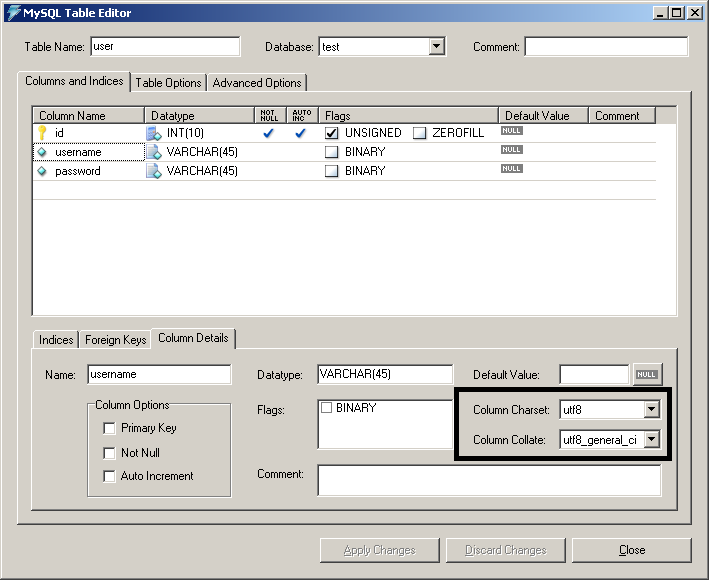Minimize the MySQL Table Editor window

[x=661, y=13]
